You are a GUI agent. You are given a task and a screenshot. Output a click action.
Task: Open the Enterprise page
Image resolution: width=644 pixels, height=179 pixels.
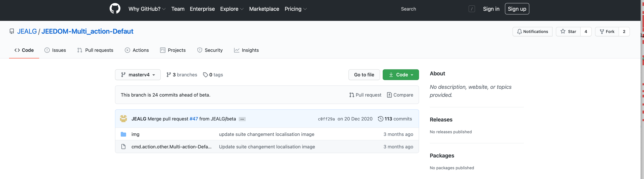pyautogui.click(x=202, y=9)
